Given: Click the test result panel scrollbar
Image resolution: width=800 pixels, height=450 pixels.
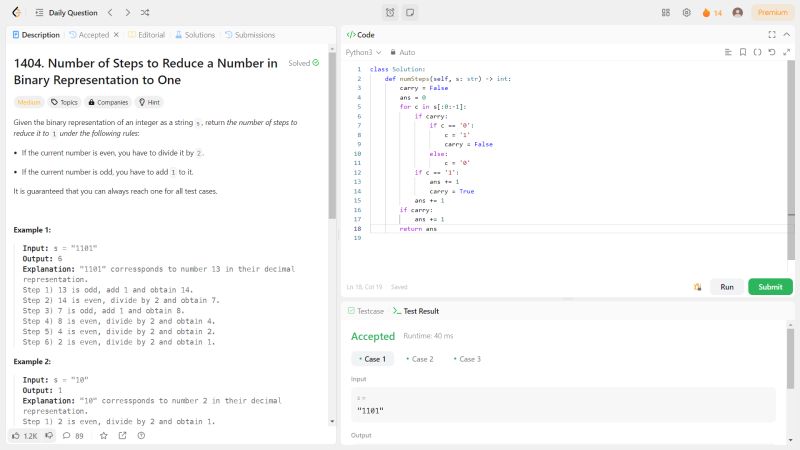Looking at the screenshot, I should [790, 359].
